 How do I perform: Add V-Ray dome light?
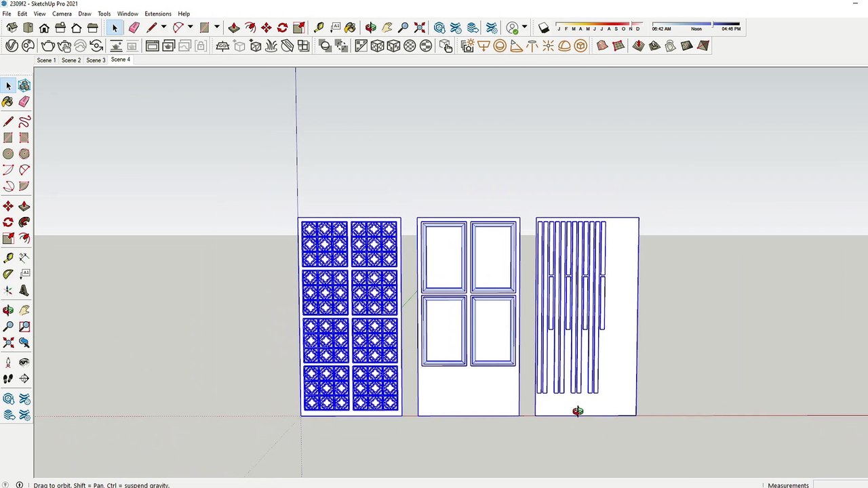pos(564,45)
